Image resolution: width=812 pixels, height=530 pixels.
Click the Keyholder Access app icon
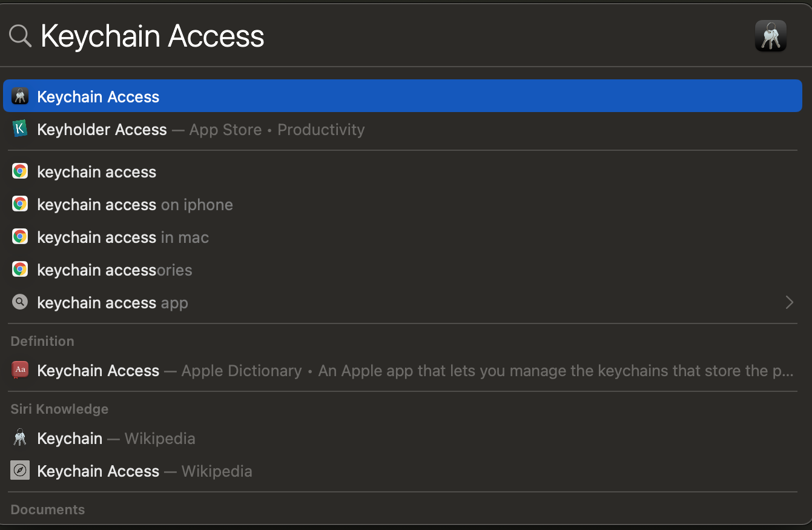[20, 129]
